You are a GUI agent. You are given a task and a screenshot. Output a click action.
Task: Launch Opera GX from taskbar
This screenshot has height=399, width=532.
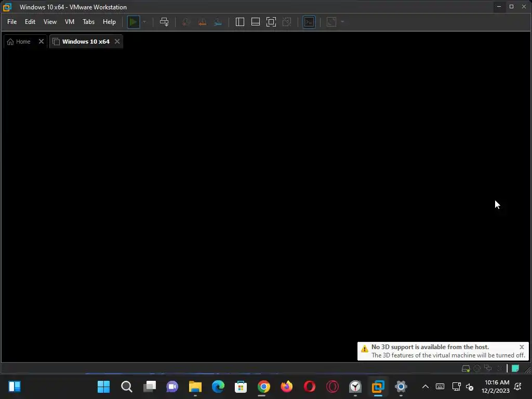click(x=332, y=387)
